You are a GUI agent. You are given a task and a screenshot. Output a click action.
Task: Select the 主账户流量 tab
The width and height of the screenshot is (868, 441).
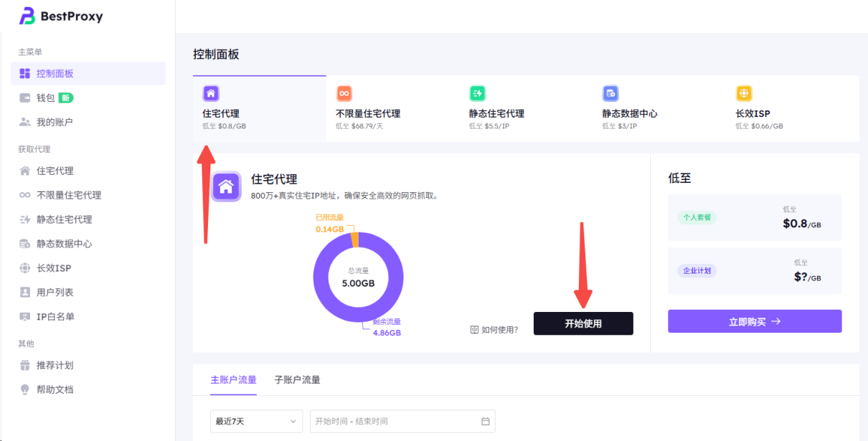pos(233,380)
